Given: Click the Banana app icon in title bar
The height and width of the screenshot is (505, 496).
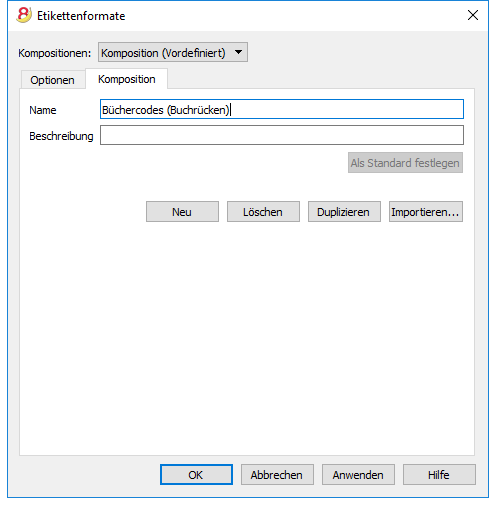Looking at the screenshot, I should click(24, 15).
